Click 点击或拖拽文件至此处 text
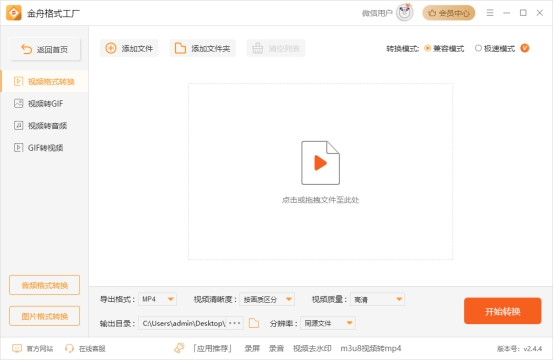The height and width of the screenshot is (360, 554). point(320,200)
